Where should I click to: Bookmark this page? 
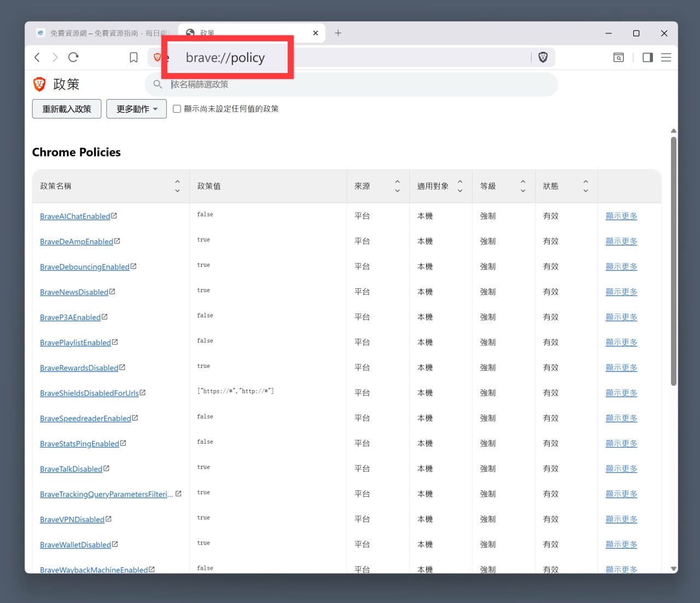point(133,57)
